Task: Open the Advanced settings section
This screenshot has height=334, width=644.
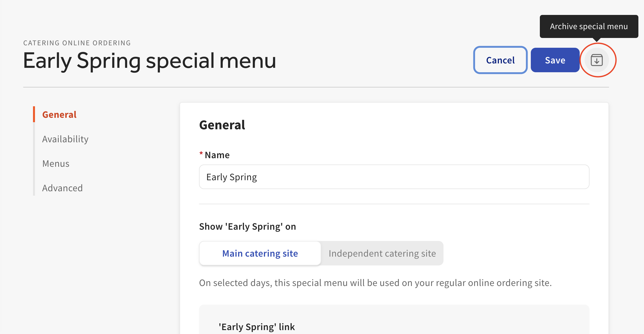Action: tap(63, 188)
